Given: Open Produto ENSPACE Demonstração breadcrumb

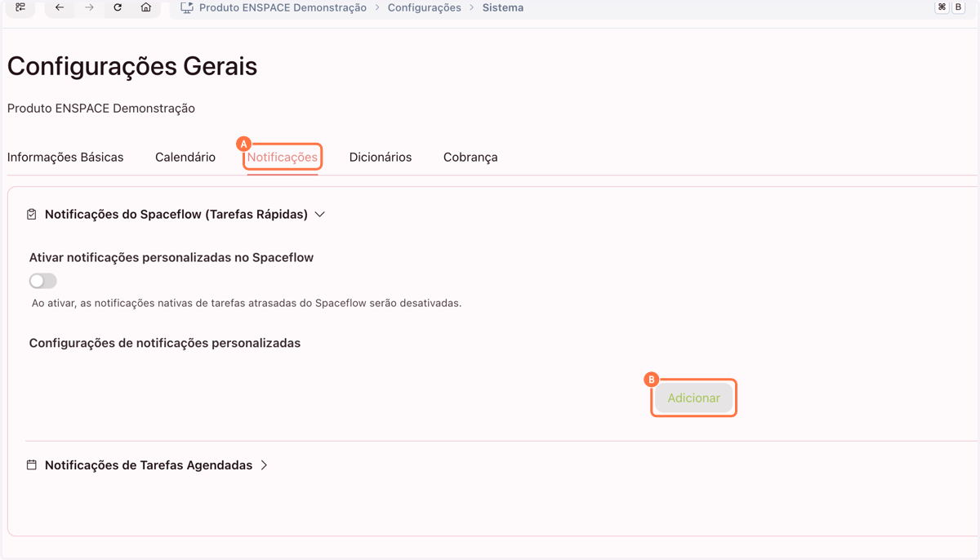Looking at the screenshot, I should pos(283,7).
